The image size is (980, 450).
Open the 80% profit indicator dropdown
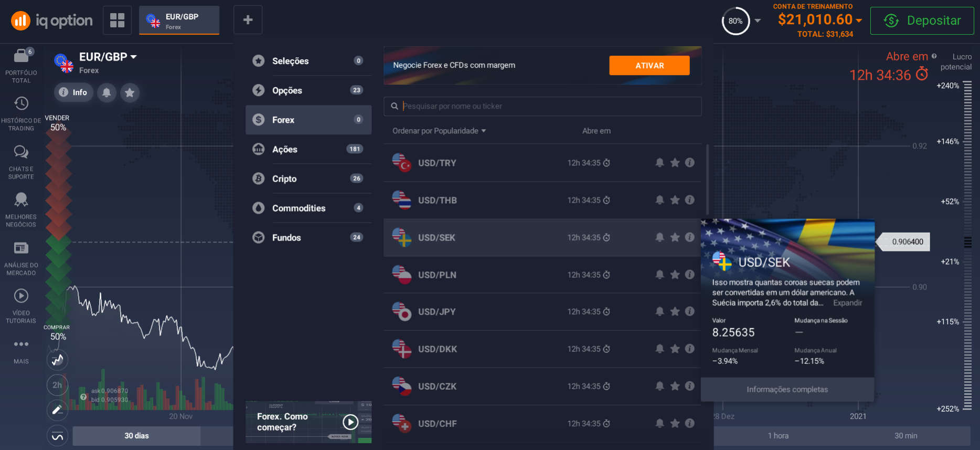(x=758, y=21)
